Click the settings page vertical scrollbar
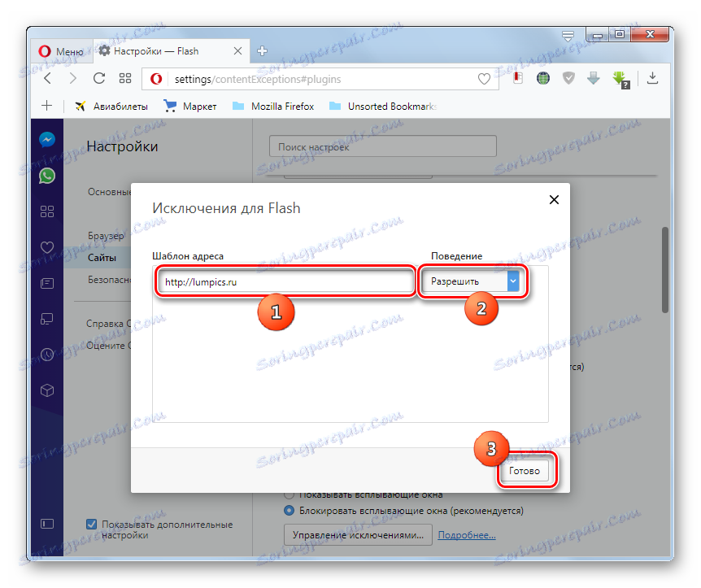 pyautogui.click(x=664, y=270)
